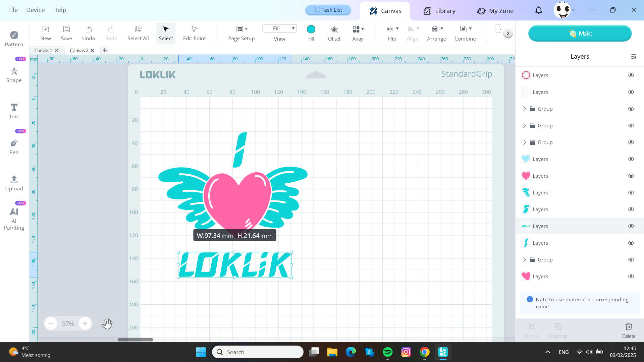Open the Windows Start menu

pos(201,352)
